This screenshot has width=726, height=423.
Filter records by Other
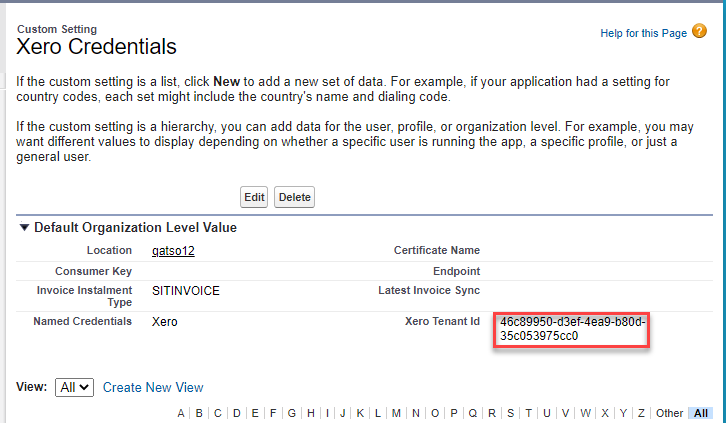(x=669, y=413)
